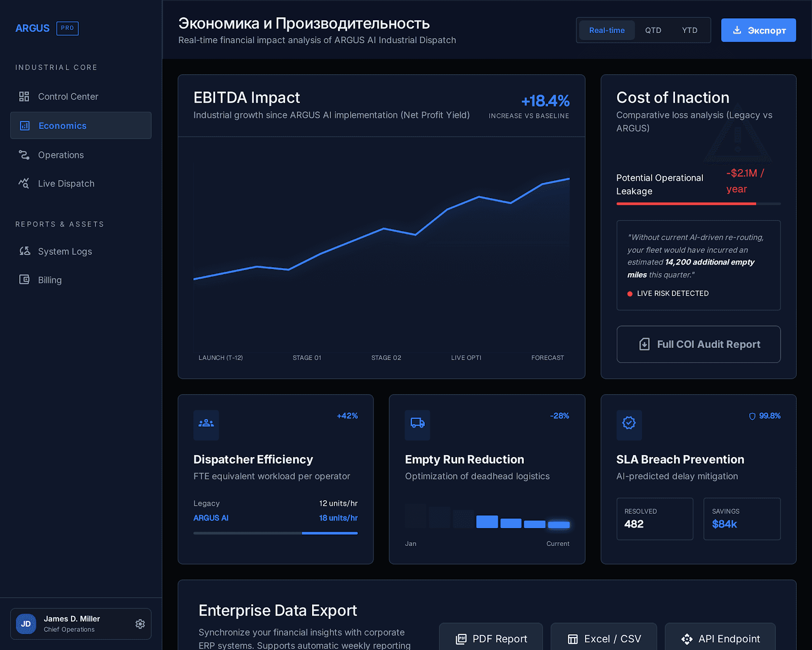Click the 18 units/hr ARGUS AI value

point(338,518)
